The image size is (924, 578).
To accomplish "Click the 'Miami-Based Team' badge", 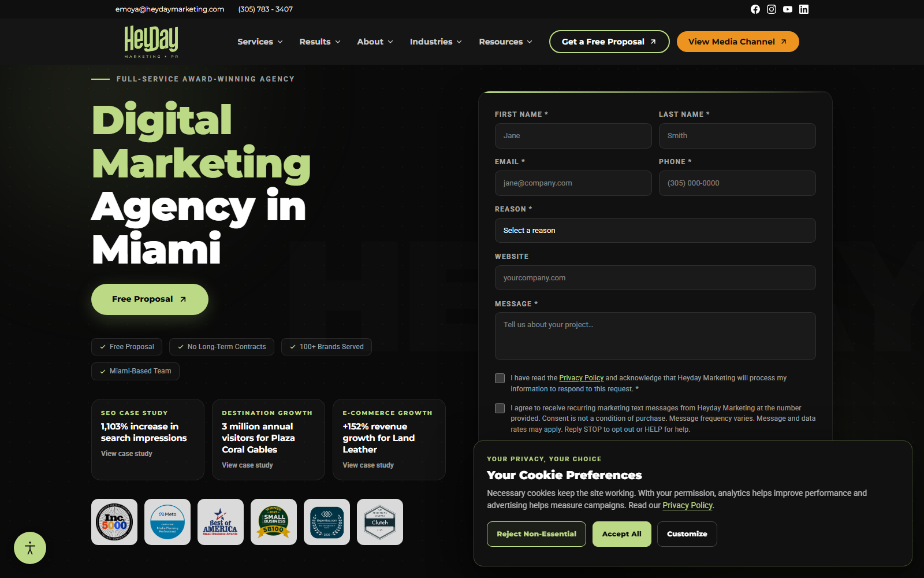I will (135, 371).
